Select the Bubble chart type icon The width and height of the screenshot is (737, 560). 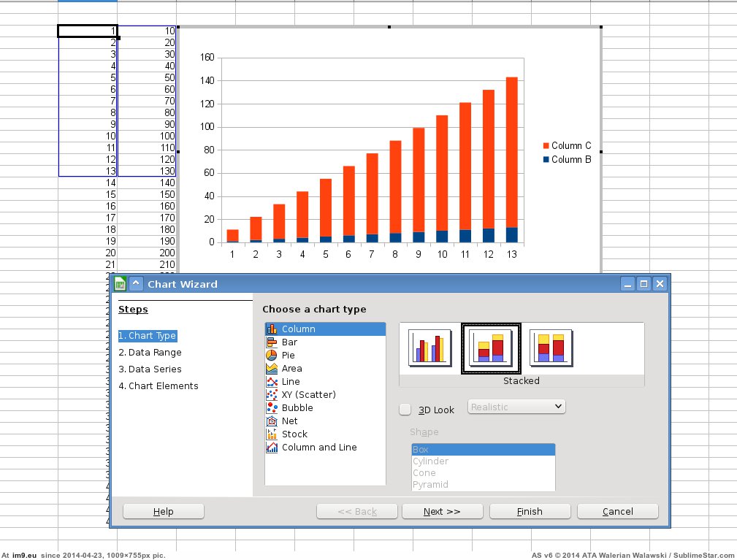(272, 408)
